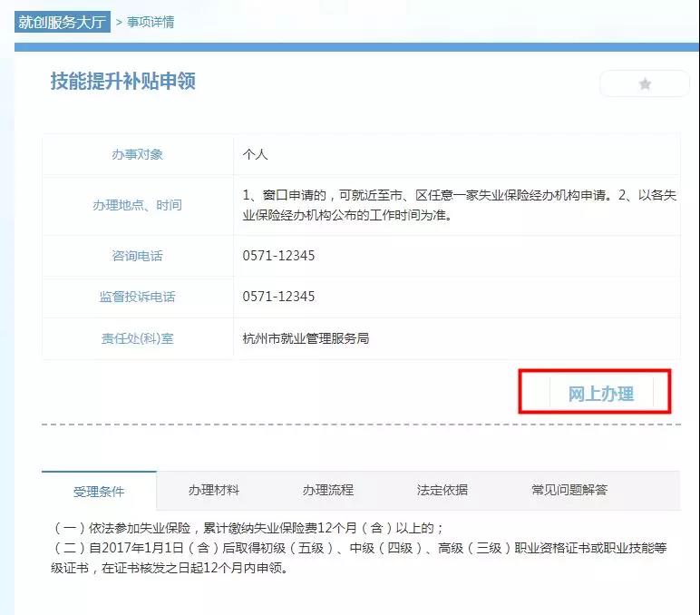The width and height of the screenshot is (700, 615).
Task: Select the 受理条件 tab
Action: pyautogui.click(x=99, y=492)
